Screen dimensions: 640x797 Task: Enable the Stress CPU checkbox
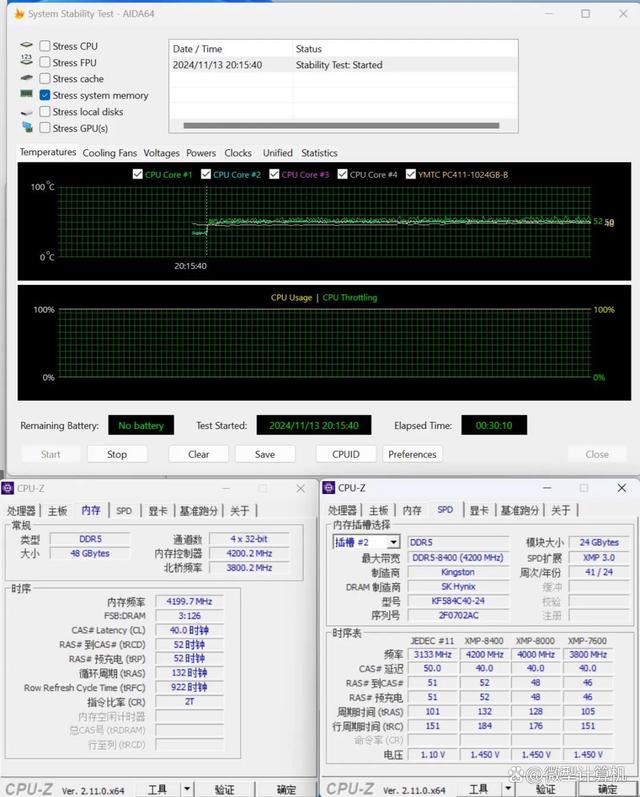click(45, 46)
